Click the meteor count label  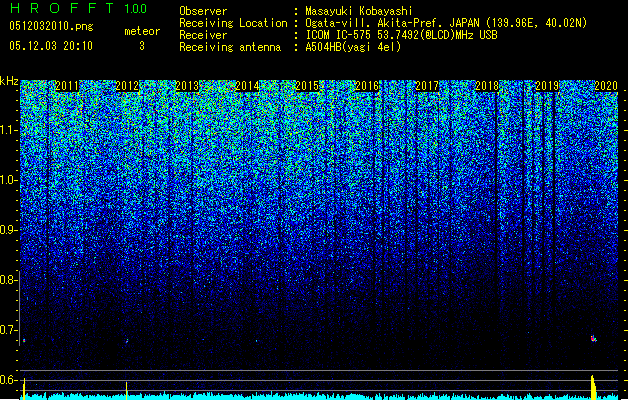coord(142,31)
